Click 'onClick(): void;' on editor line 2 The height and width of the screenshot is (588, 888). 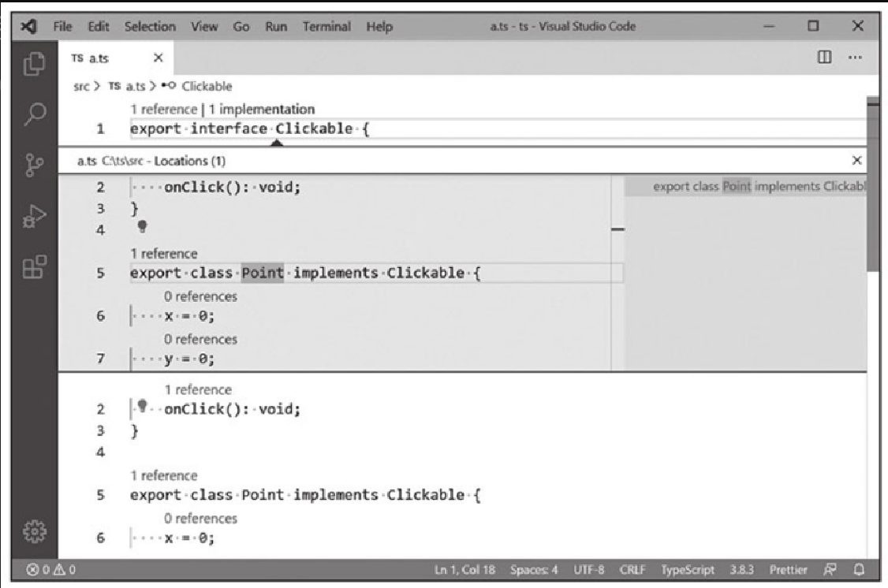click(232, 409)
